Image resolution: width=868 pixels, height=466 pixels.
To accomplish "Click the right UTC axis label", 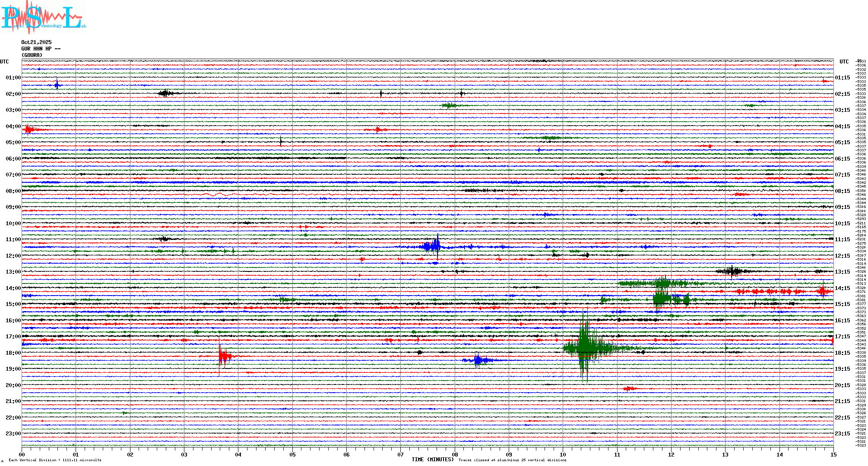I will pos(844,62).
